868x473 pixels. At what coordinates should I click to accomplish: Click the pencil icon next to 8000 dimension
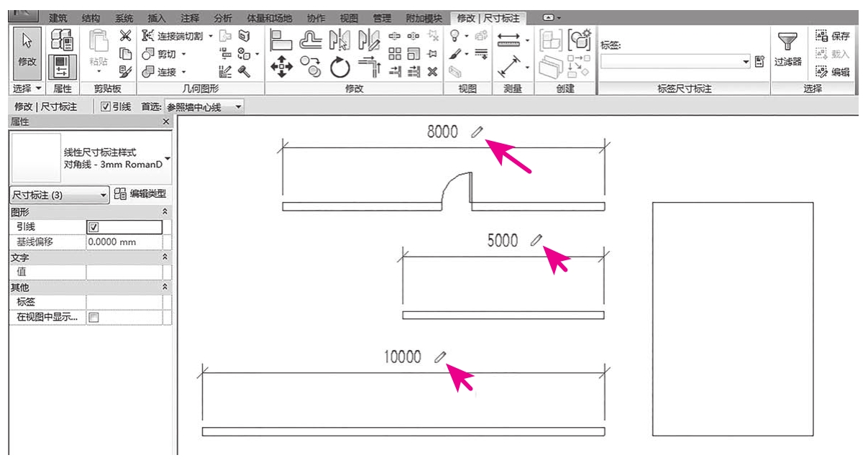[x=477, y=132]
